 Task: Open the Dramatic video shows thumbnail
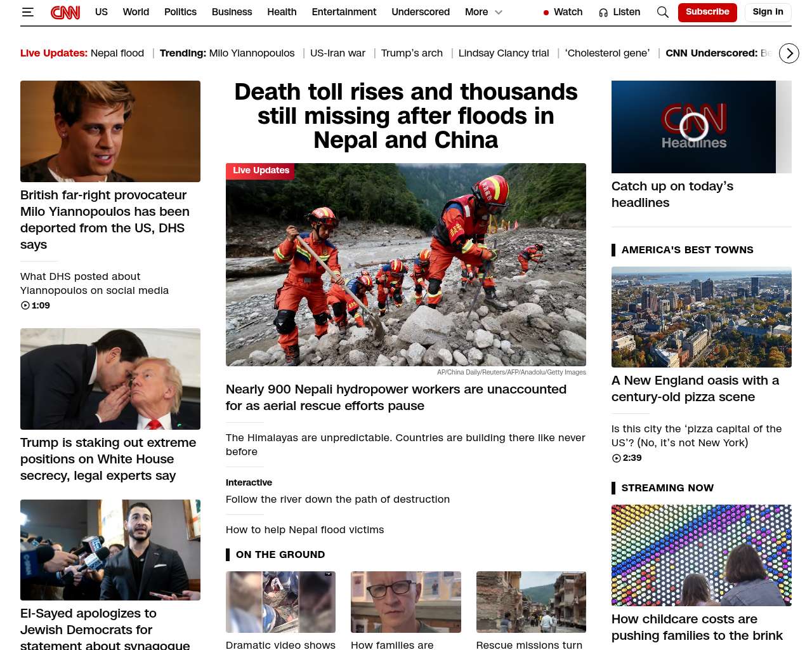click(x=280, y=602)
